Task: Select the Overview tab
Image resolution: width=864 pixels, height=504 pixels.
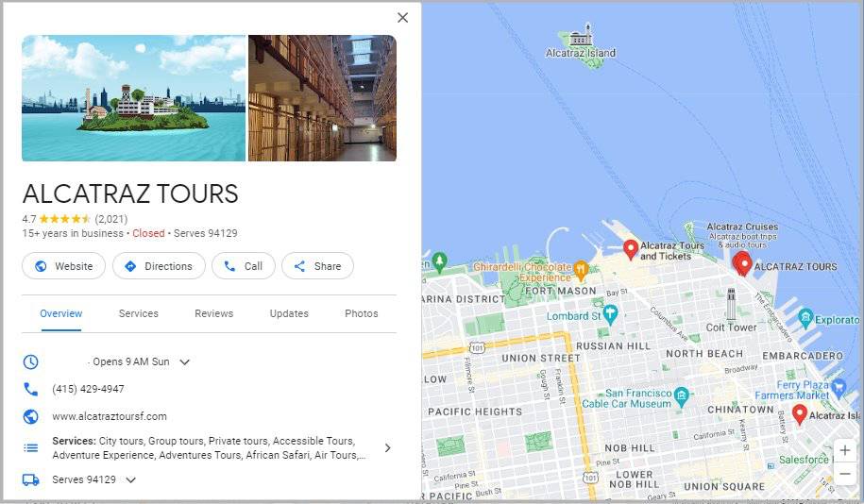Action: pyautogui.click(x=61, y=313)
